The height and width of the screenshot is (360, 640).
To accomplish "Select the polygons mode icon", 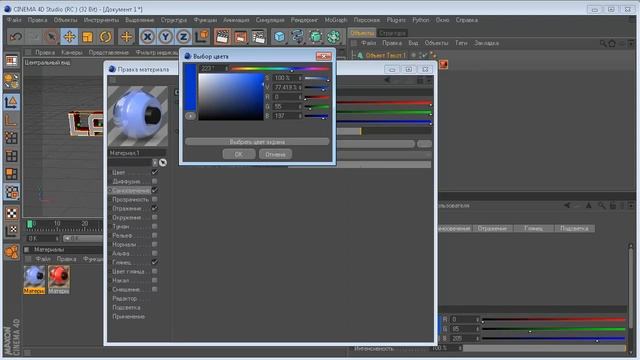I will pyautogui.click(x=11, y=174).
